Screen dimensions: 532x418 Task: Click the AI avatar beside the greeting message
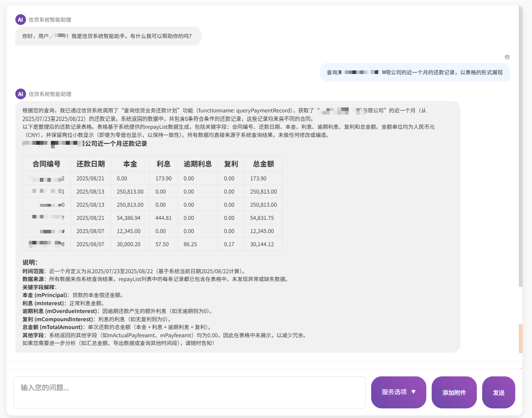point(20,20)
